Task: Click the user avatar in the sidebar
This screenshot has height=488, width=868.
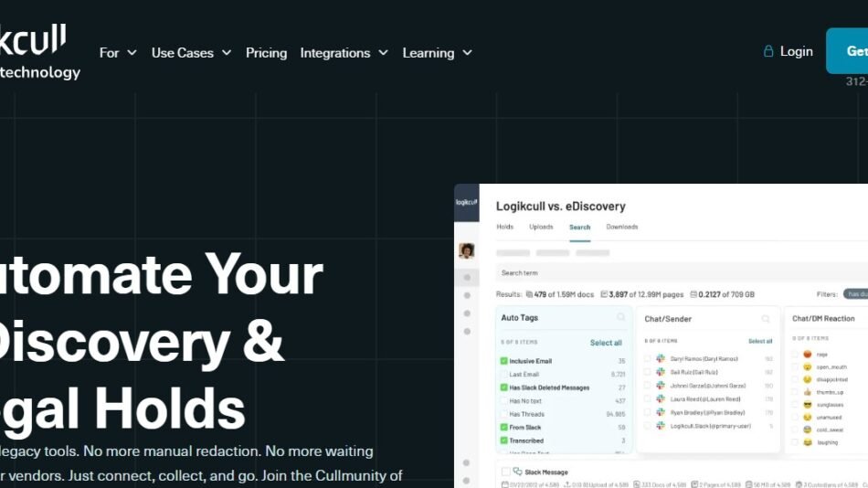Action: pyautogui.click(x=466, y=250)
